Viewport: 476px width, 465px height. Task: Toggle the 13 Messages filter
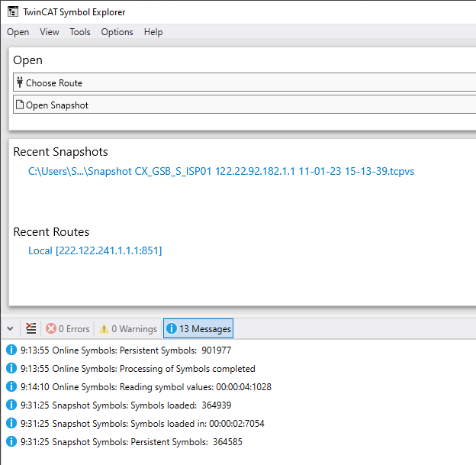pyautogui.click(x=198, y=328)
